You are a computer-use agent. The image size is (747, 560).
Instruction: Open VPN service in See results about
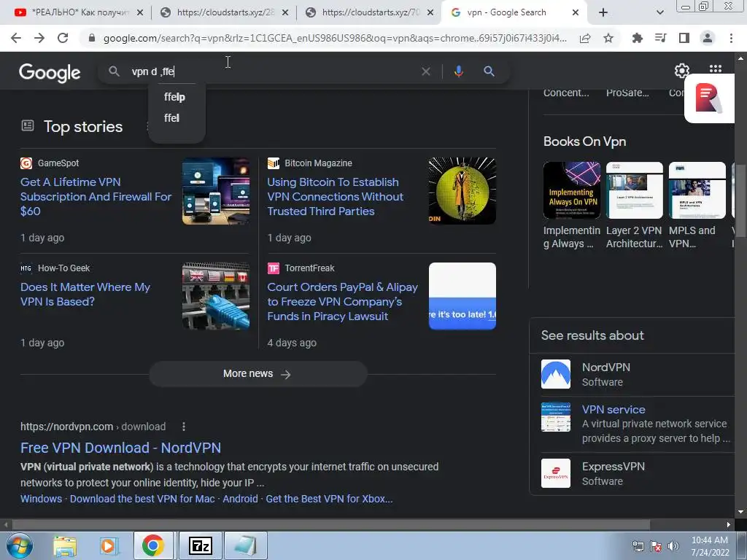click(638, 424)
